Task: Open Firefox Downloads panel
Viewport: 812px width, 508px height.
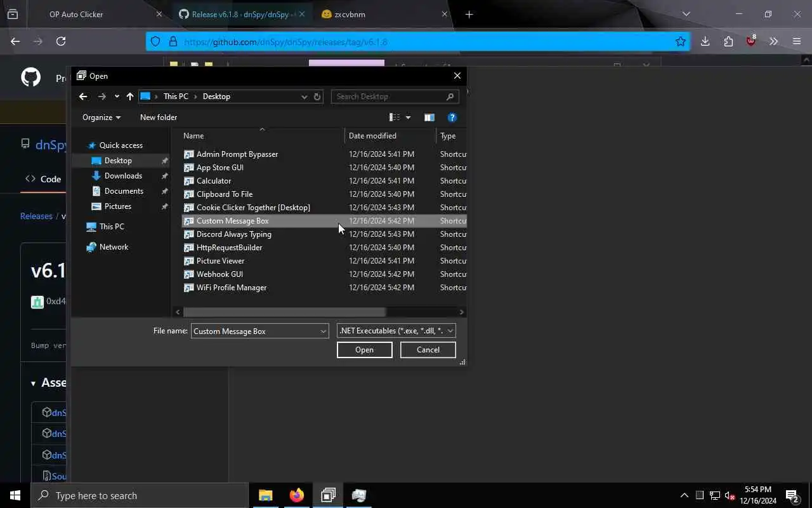Action: (705, 41)
